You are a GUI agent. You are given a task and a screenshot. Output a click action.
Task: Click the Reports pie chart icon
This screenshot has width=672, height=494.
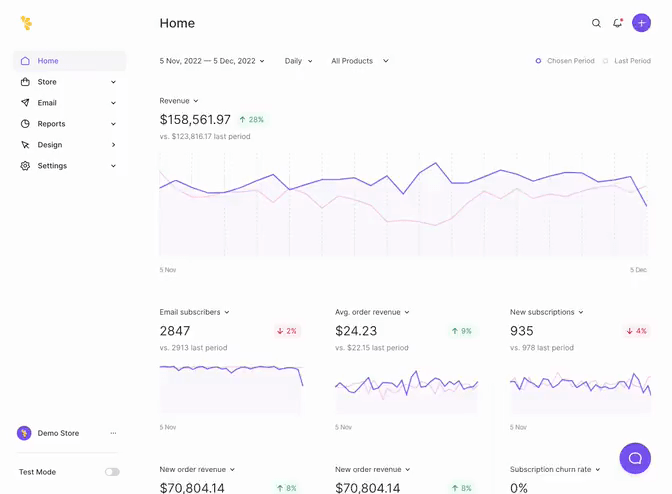[25, 124]
